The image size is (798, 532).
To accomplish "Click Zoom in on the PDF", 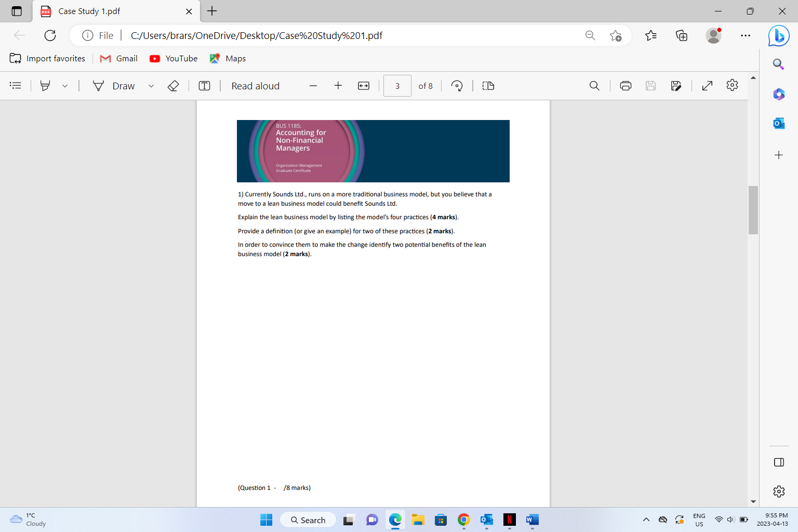I will pos(338,86).
